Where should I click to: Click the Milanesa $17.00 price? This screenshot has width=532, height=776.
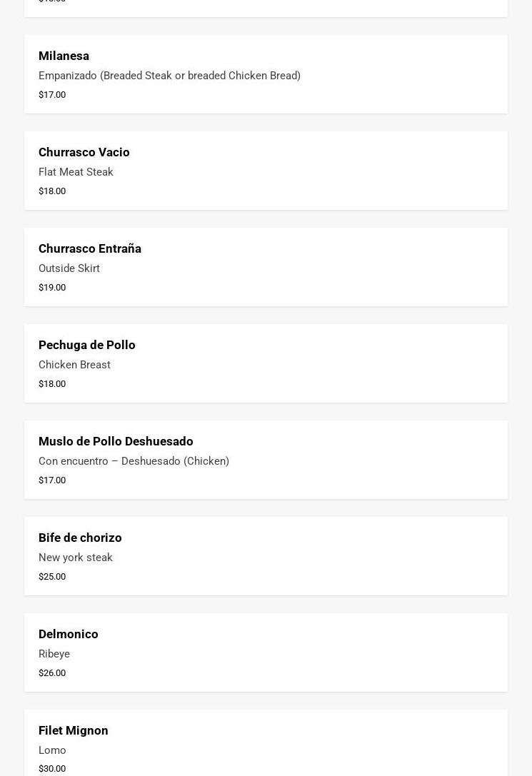52,94
